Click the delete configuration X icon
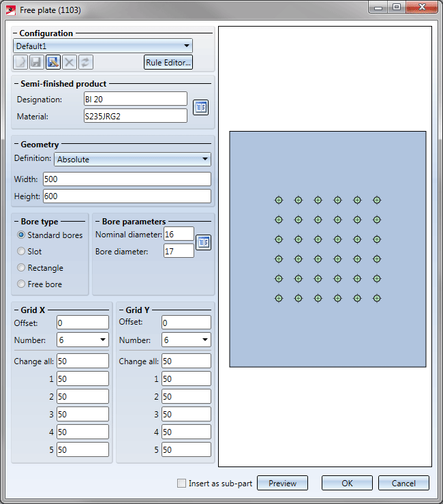The height and width of the screenshot is (504, 443). click(x=70, y=62)
